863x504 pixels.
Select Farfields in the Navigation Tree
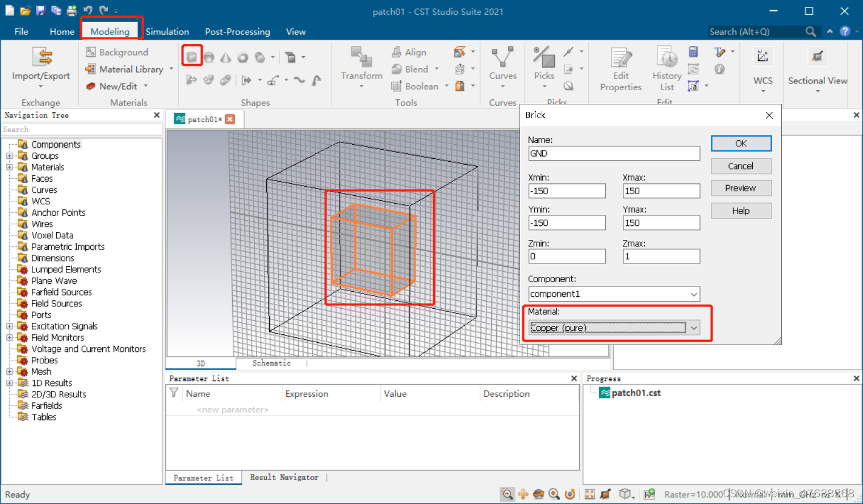(47, 406)
